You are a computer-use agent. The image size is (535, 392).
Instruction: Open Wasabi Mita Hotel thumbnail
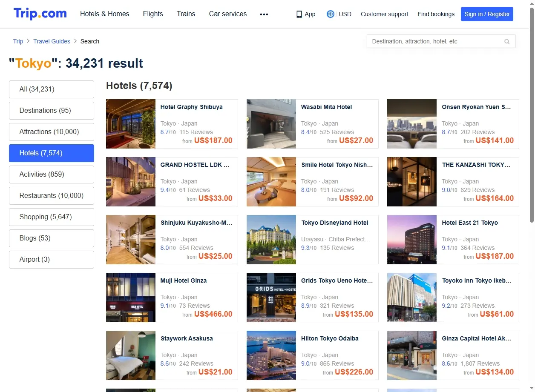[271, 124]
